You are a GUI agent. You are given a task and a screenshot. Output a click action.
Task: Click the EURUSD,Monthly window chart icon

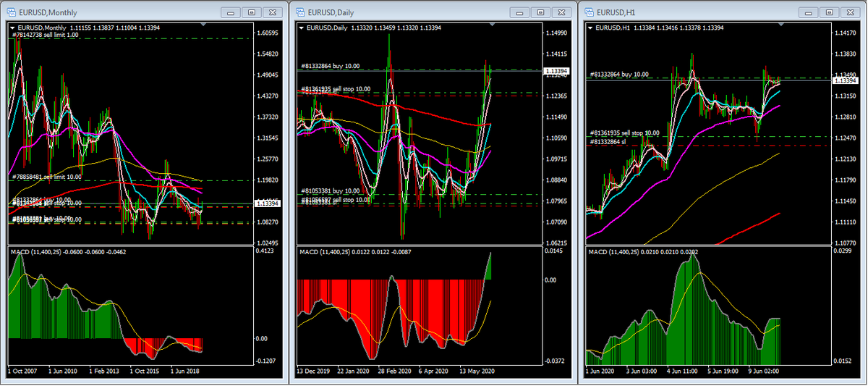pos(11,12)
